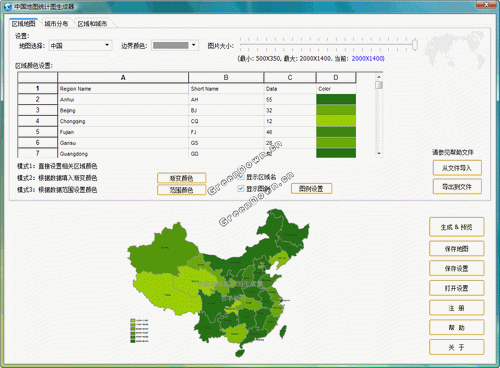Click the 生成 & 预览 button
Image resolution: width=500 pixels, height=368 pixels.
456,227
